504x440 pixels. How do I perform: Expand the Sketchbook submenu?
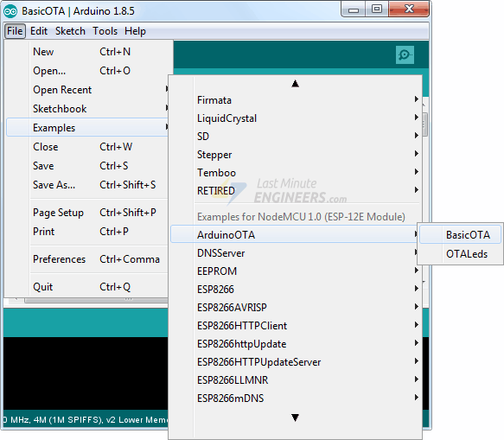pos(87,109)
